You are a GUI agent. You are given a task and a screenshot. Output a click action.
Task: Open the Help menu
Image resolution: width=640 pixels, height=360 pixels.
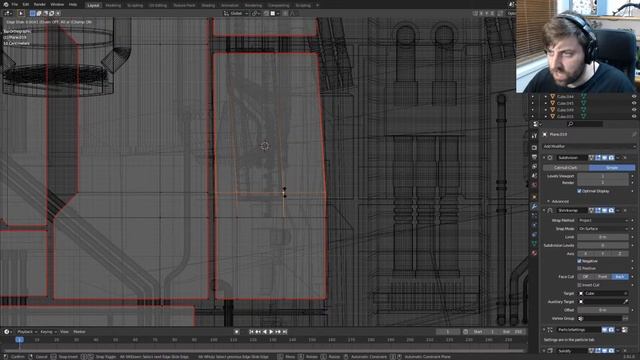[x=73, y=4]
